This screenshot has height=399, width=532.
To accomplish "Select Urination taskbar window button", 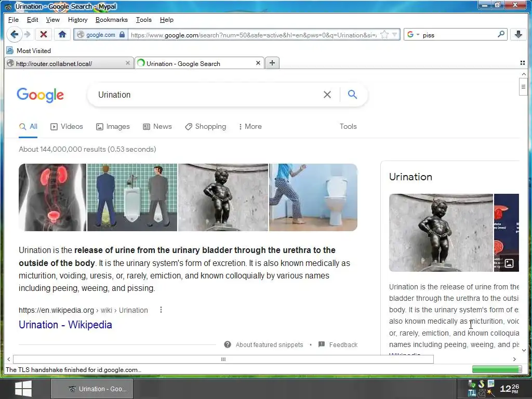I will [x=92, y=389].
